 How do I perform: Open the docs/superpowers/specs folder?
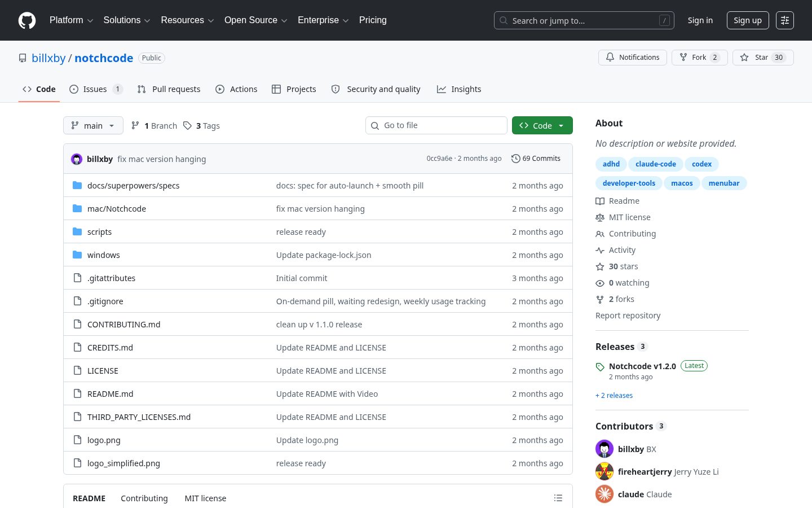[x=133, y=186]
